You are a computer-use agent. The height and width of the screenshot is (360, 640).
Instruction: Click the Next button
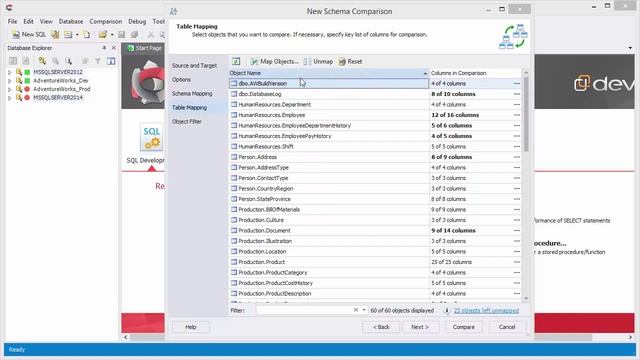pyautogui.click(x=420, y=327)
